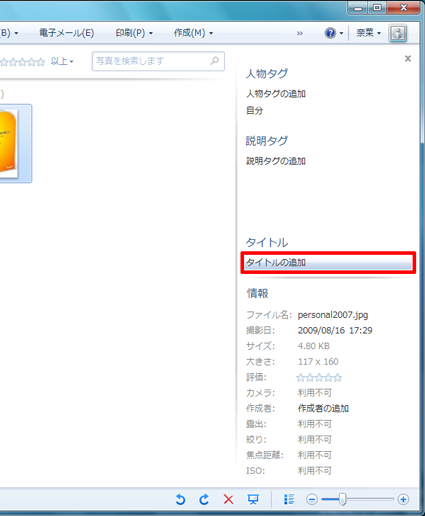Click the filter rating stars in toolbar
The height and width of the screenshot is (516, 425).
coord(22,62)
